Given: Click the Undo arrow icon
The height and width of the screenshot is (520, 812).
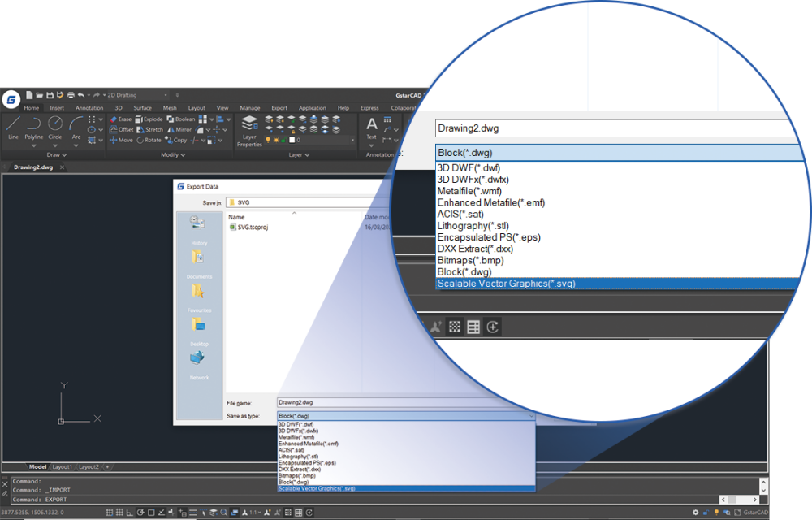Looking at the screenshot, I should 80,95.
